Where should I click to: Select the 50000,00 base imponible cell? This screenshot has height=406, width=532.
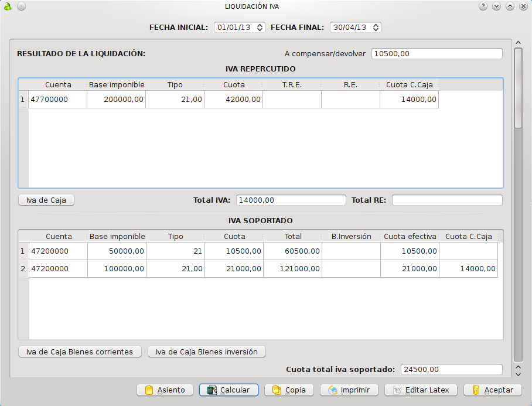tap(117, 251)
